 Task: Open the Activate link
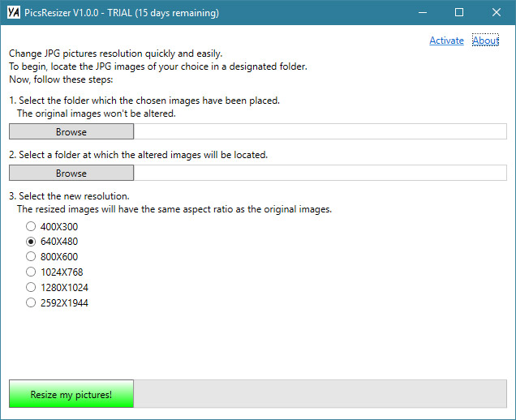click(x=446, y=41)
